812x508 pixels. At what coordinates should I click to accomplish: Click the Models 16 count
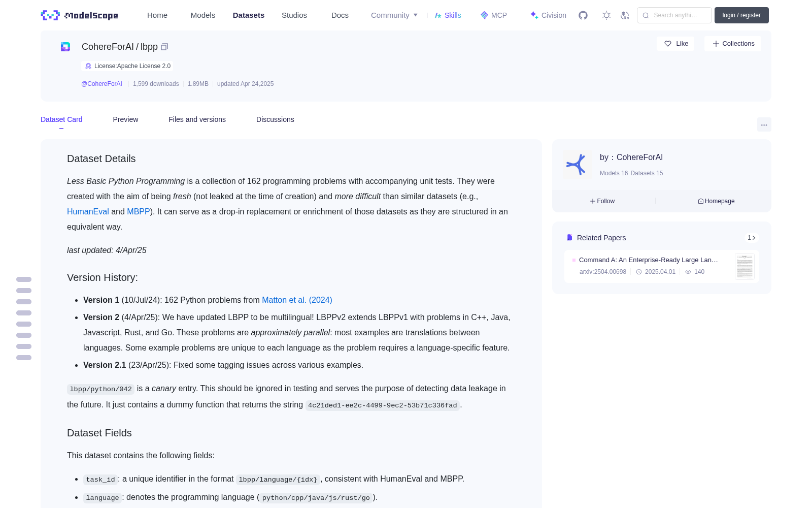(614, 173)
